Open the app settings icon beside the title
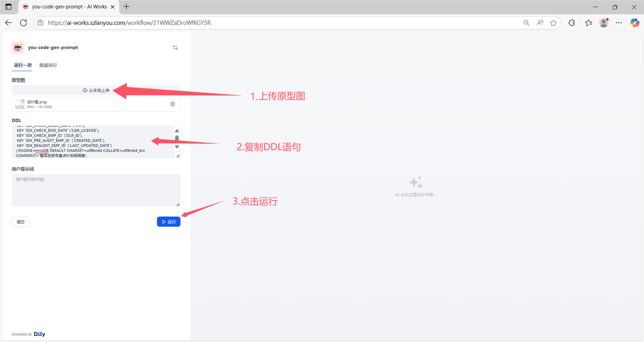 point(175,47)
